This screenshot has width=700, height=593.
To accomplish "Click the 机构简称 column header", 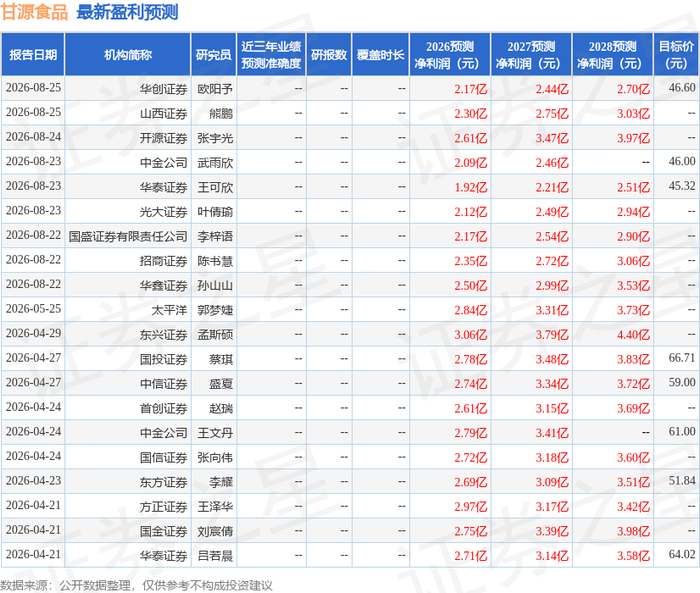I will 128,54.
